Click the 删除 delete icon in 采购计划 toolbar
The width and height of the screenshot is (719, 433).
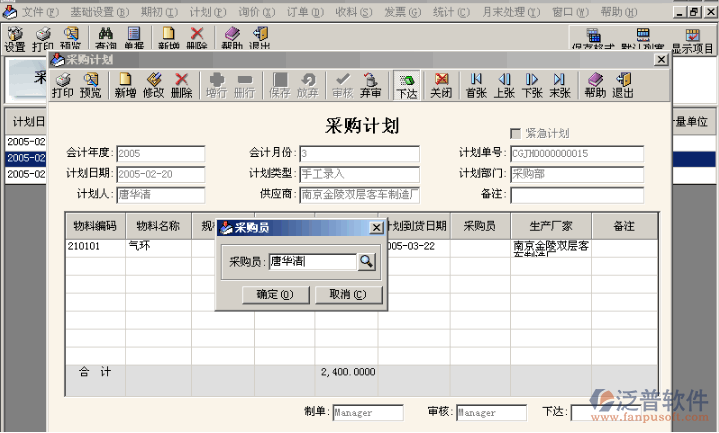181,85
